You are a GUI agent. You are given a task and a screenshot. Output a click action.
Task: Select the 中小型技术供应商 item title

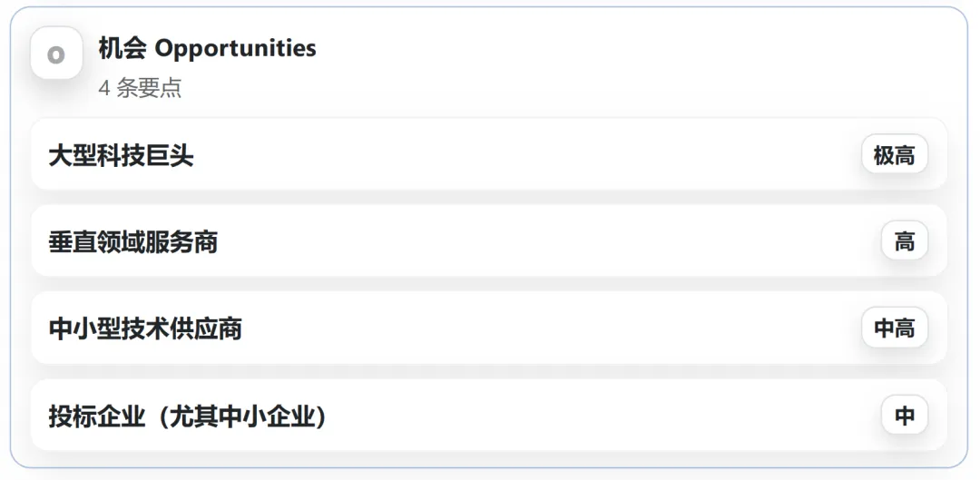[145, 328]
